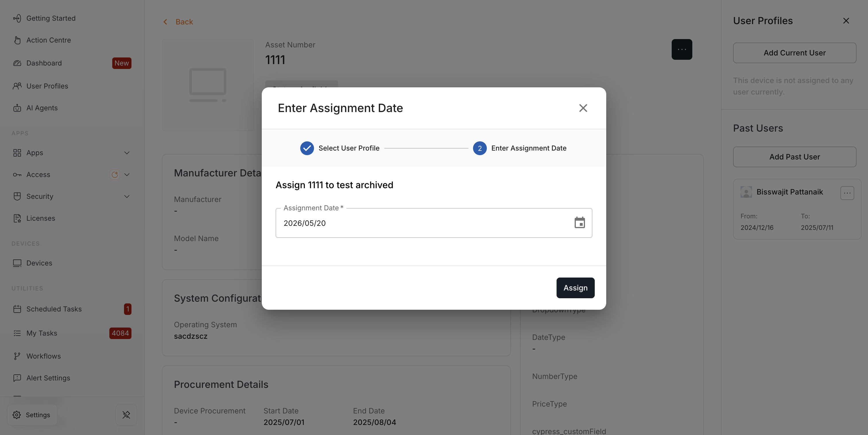Click the My Tasks list icon

pos(17,333)
